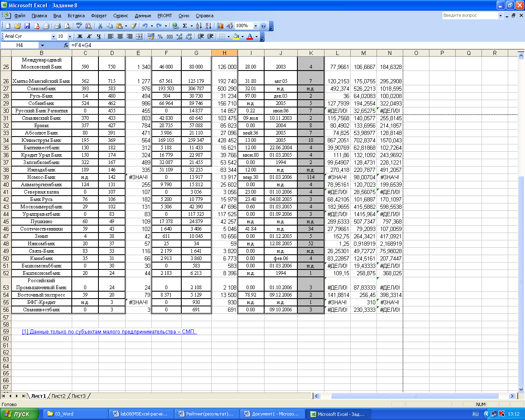Align cell text to the right

(130, 37)
